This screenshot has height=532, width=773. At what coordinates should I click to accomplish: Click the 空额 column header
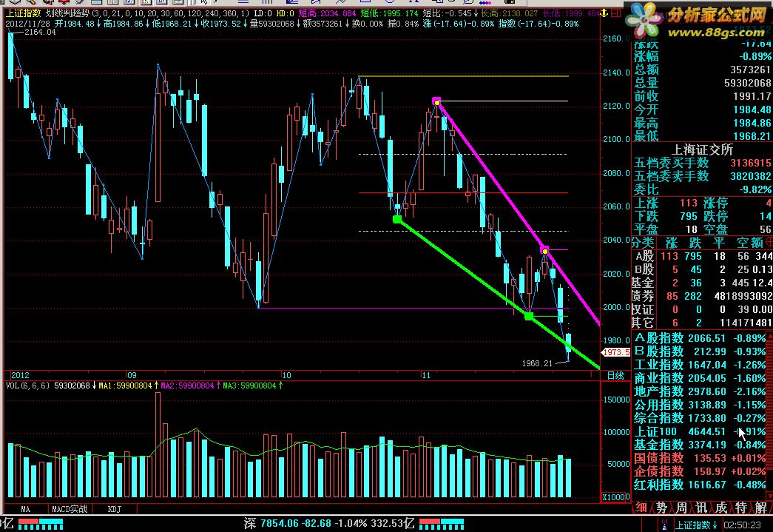tap(749, 243)
